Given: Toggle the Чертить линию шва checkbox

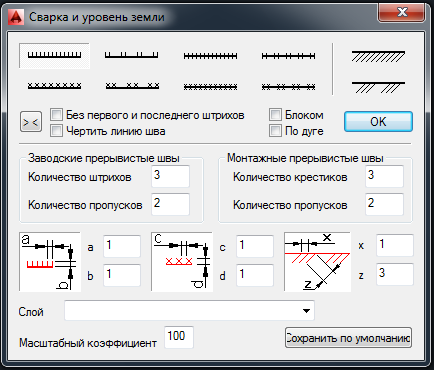Looking at the screenshot, I should click(56, 131).
